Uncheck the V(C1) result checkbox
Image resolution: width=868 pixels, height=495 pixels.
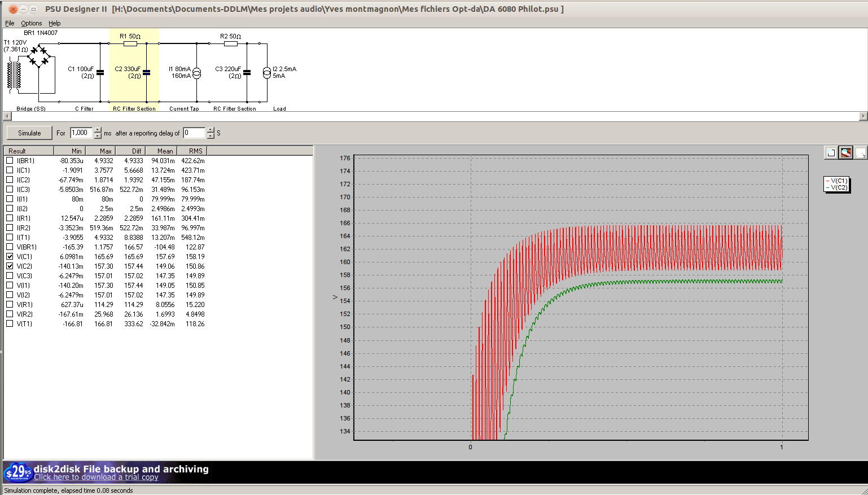pyautogui.click(x=10, y=256)
